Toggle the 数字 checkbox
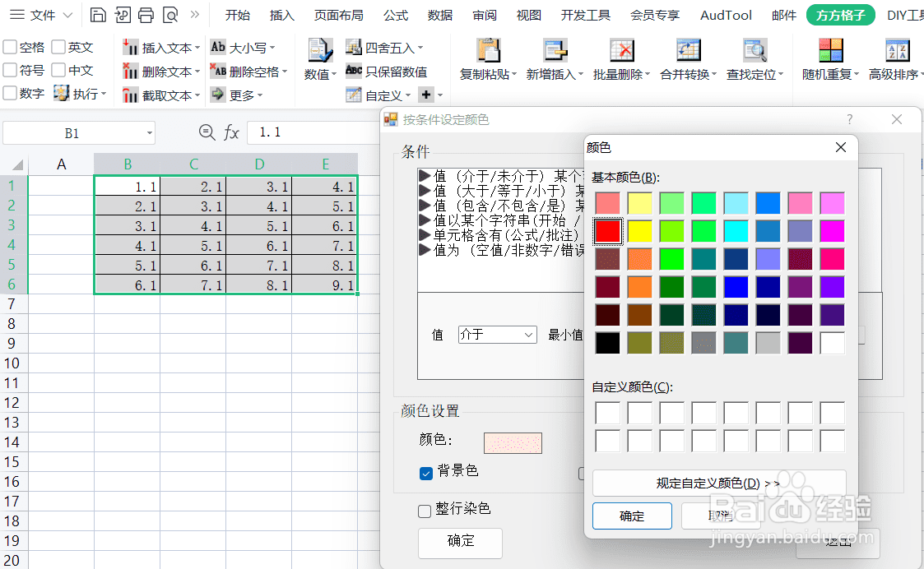Image resolution: width=924 pixels, height=569 pixels. (x=10, y=93)
